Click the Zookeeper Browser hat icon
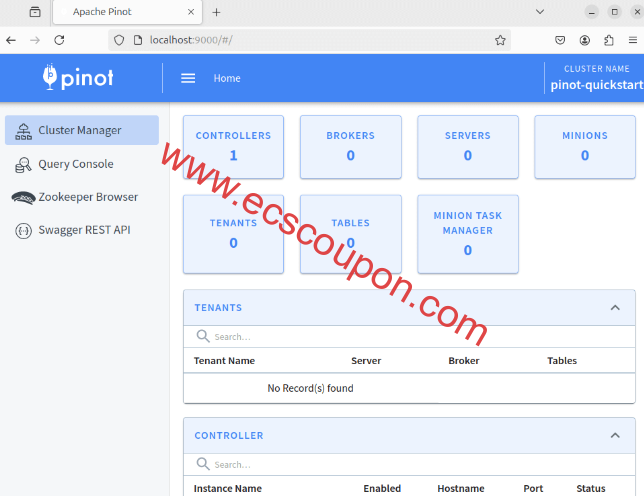The image size is (644, 496). point(23,198)
